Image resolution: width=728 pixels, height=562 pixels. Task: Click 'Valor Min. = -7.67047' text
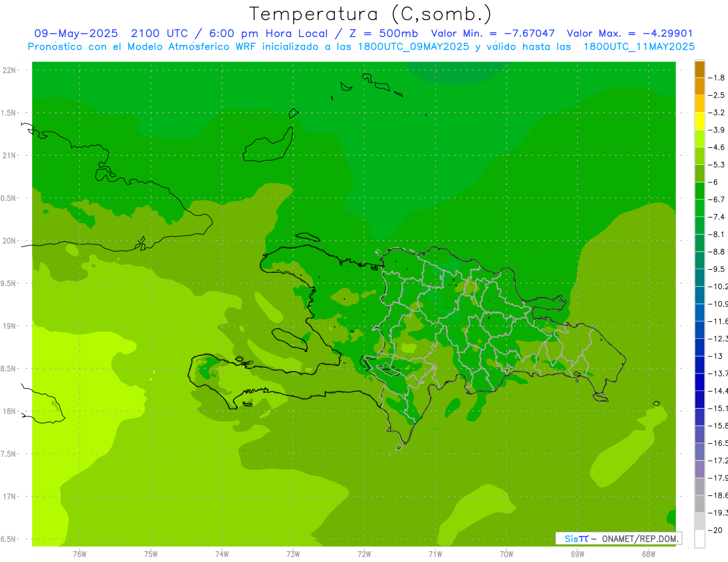pos(493,33)
